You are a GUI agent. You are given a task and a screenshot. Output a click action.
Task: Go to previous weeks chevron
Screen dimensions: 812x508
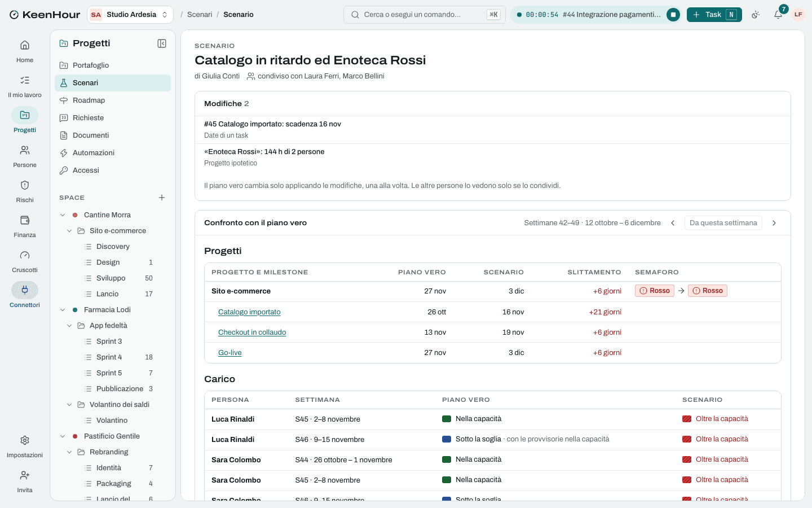pos(673,223)
